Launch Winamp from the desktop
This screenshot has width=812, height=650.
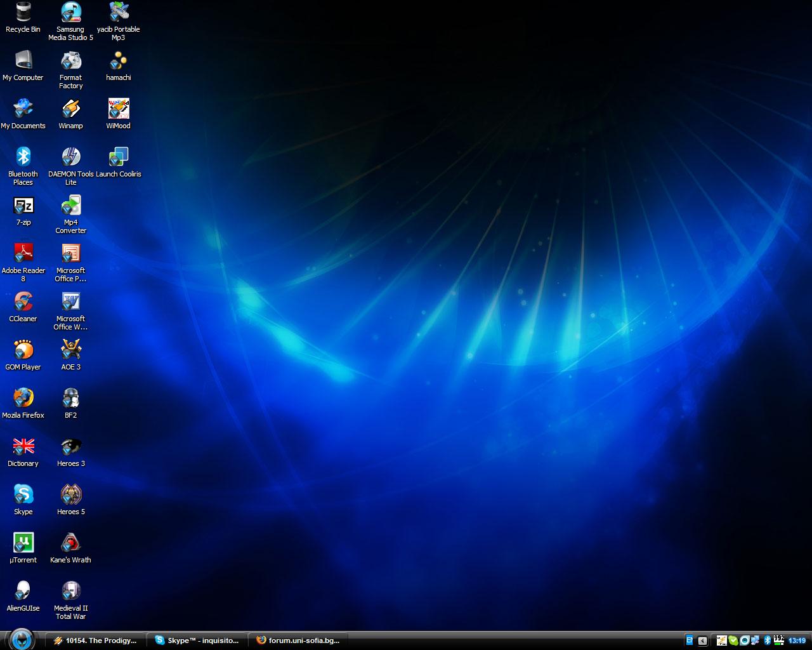pyautogui.click(x=70, y=109)
